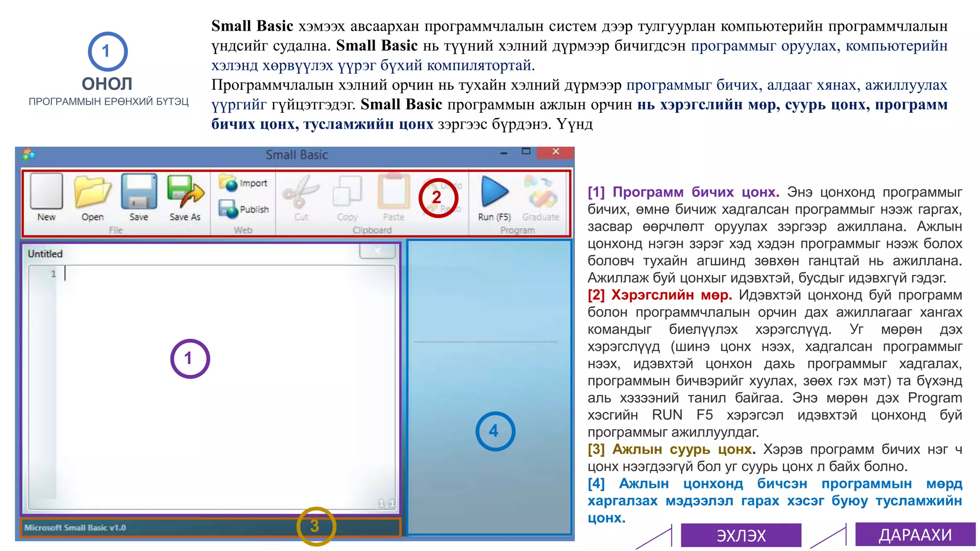Click the Copy icon in Clipboard group
Image resolution: width=980 pixels, height=551 pixels.
tap(347, 192)
